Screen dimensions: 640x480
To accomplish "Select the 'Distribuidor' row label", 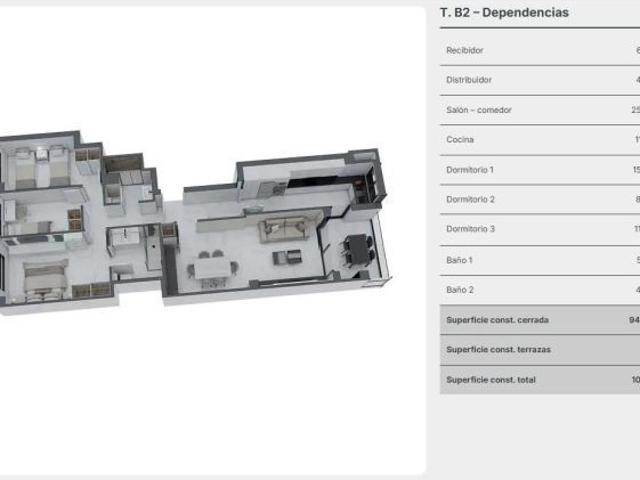I will coord(469,80).
